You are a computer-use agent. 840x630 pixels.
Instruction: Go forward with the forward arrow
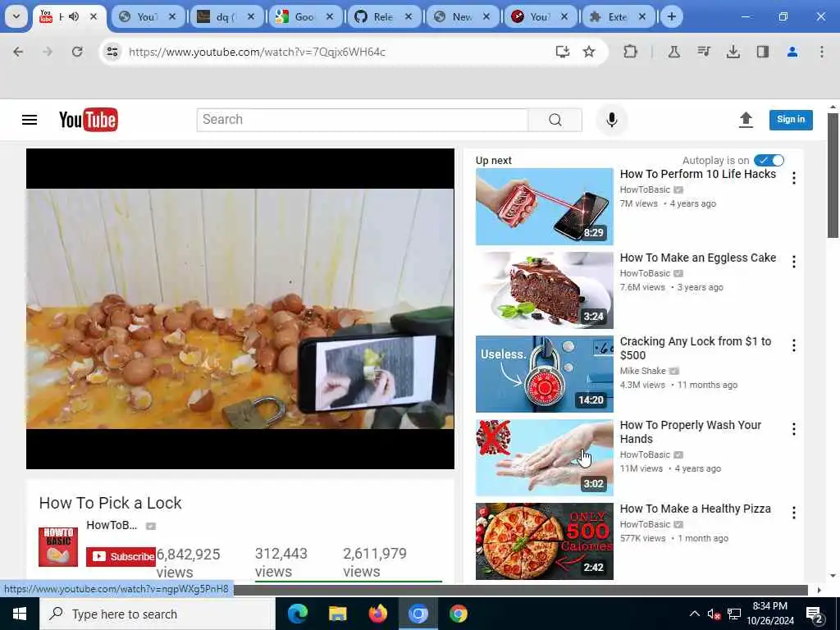[48, 52]
